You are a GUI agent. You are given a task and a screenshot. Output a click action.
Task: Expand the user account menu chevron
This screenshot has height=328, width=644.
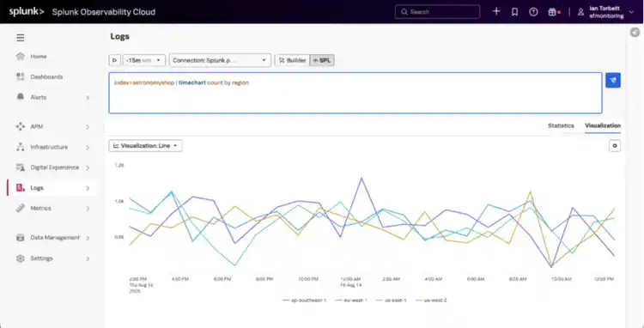[x=632, y=12]
